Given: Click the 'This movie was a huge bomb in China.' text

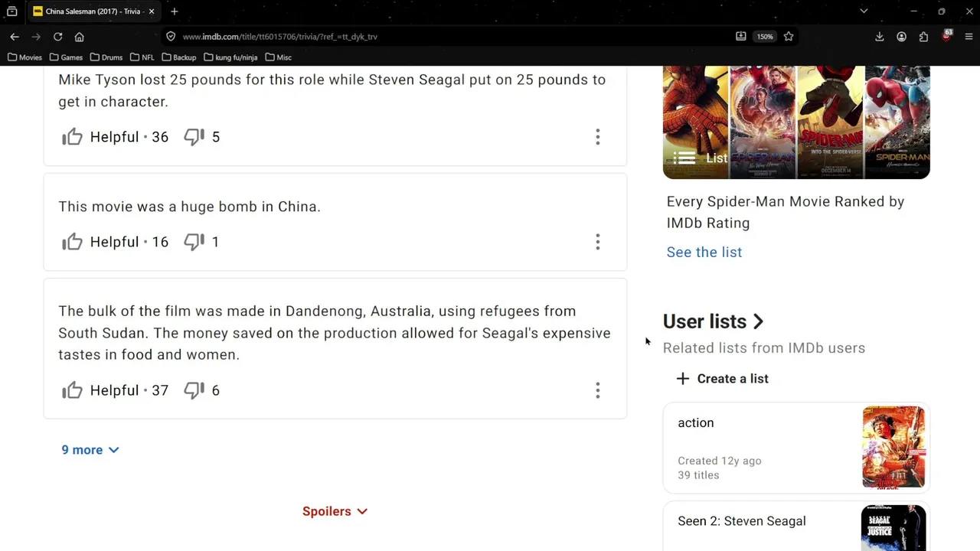Looking at the screenshot, I should click(x=190, y=207).
